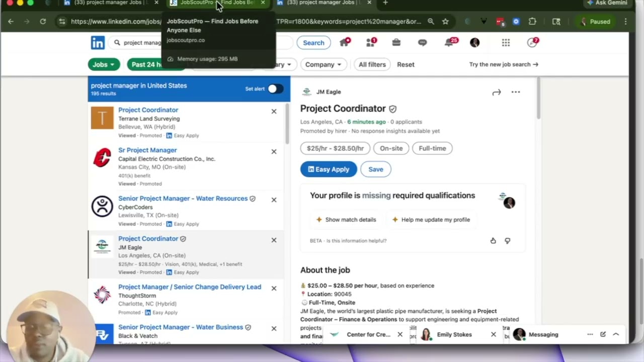Open the Paused profile button in Chrome
Viewport: 644px width, 362px height.
pyautogui.click(x=596, y=22)
